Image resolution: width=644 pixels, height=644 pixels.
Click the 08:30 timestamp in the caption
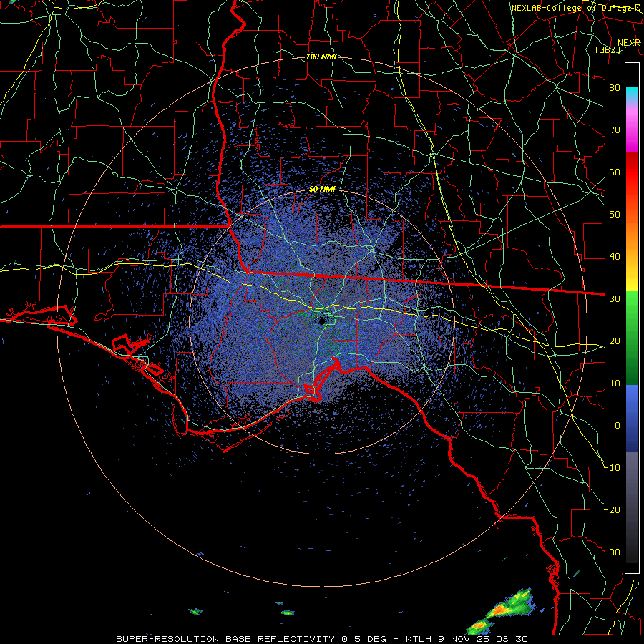[512, 639]
